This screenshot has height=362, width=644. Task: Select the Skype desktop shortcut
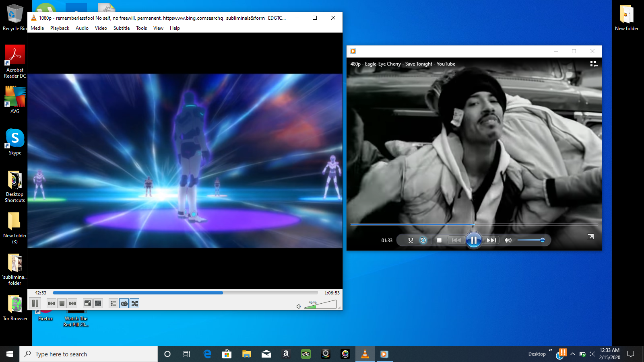coord(15,142)
